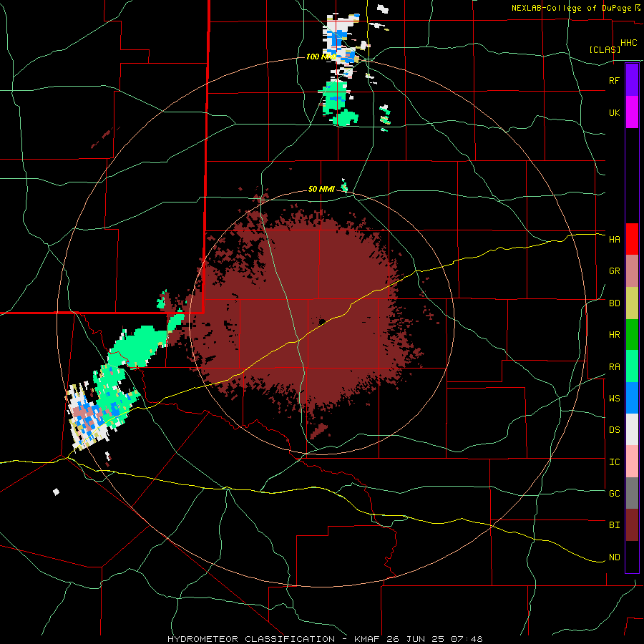Click the UK legend label
Screen dimensions: 644x644
[x=614, y=112]
